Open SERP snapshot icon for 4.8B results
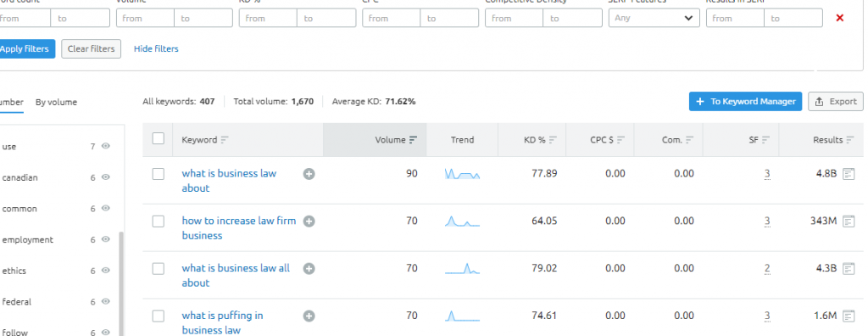The height and width of the screenshot is (336, 868). click(848, 174)
